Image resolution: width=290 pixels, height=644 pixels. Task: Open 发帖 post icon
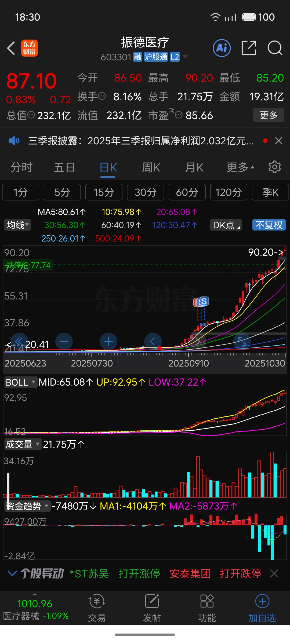pos(152,608)
